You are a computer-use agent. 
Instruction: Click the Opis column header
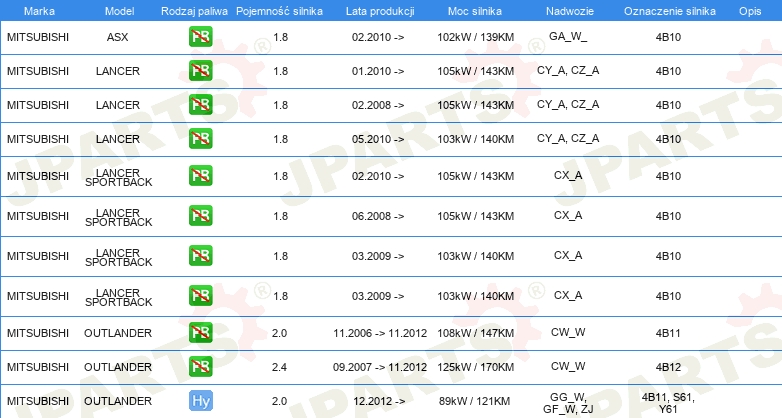point(750,11)
